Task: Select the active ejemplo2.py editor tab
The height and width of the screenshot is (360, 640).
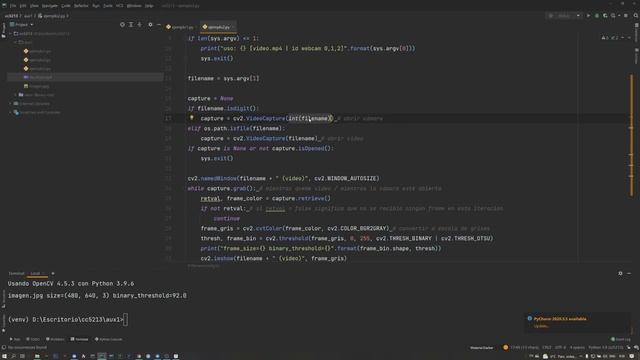Action: 218,27
